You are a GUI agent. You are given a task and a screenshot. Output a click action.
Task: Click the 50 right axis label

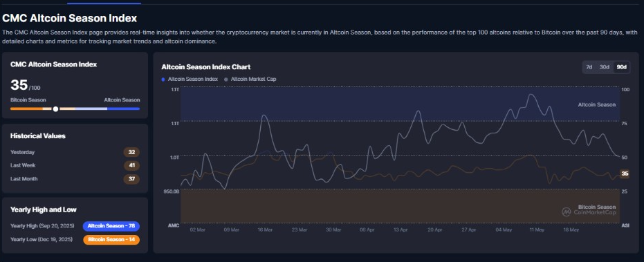(625, 158)
